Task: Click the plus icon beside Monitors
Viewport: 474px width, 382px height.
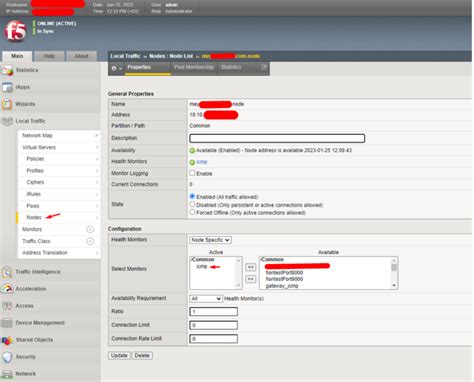Action: (x=90, y=229)
